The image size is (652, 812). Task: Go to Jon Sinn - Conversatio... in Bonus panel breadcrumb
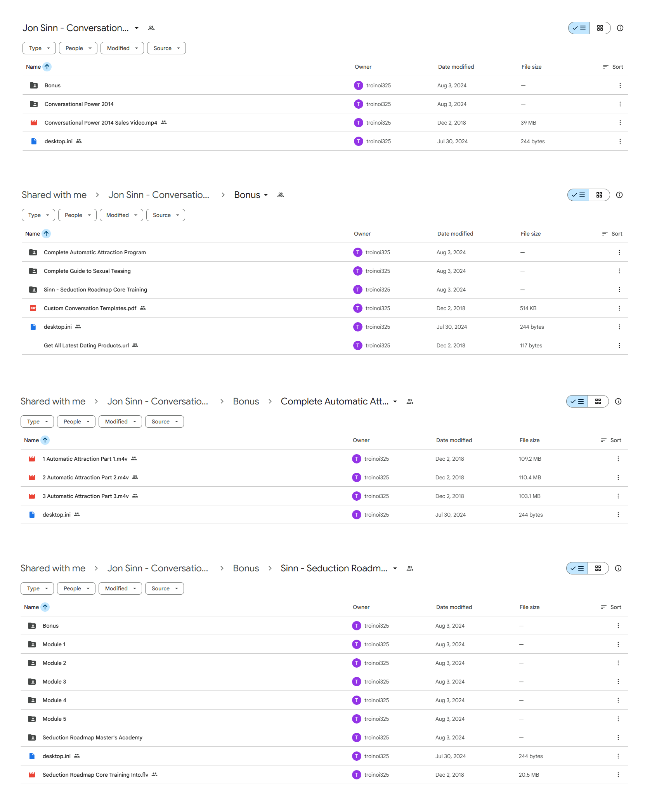tap(159, 195)
